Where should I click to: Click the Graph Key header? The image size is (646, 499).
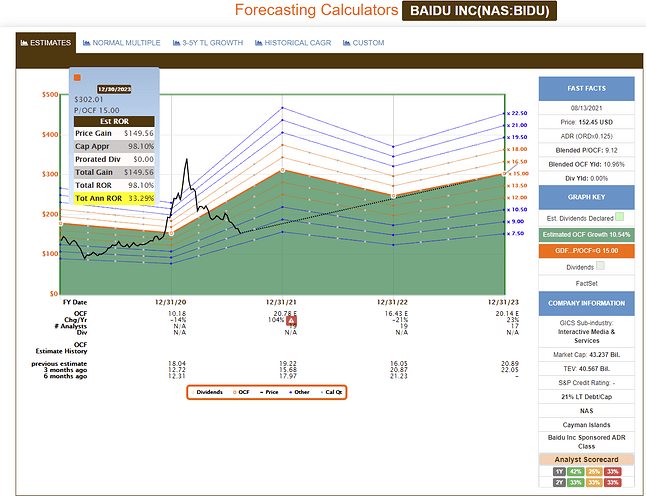click(586, 197)
